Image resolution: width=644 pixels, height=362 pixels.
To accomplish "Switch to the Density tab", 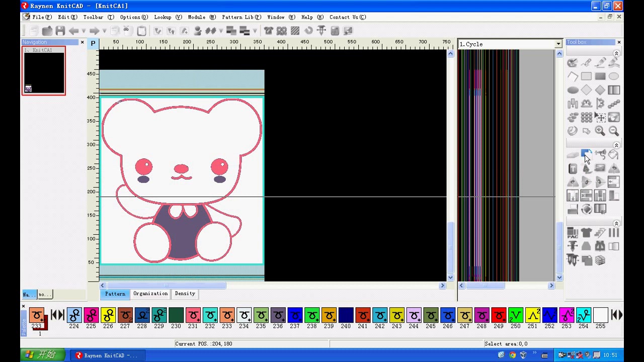I will point(185,294).
